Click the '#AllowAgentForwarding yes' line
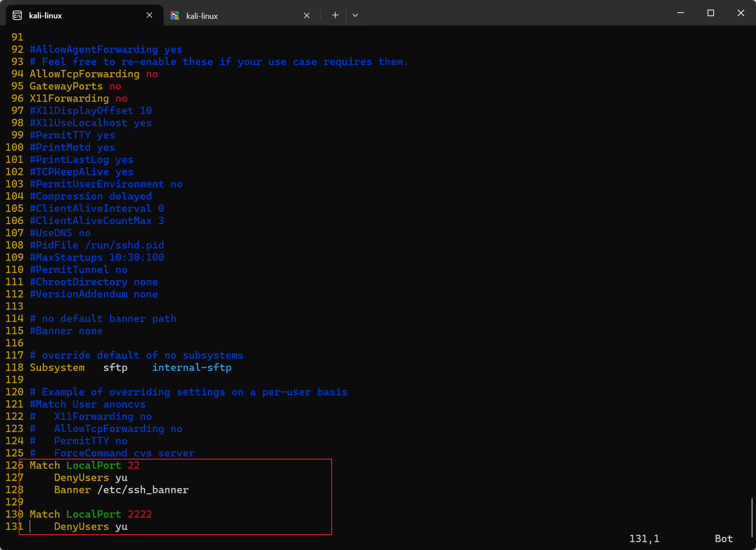This screenshot has height=550, width=756. [106, 50]
